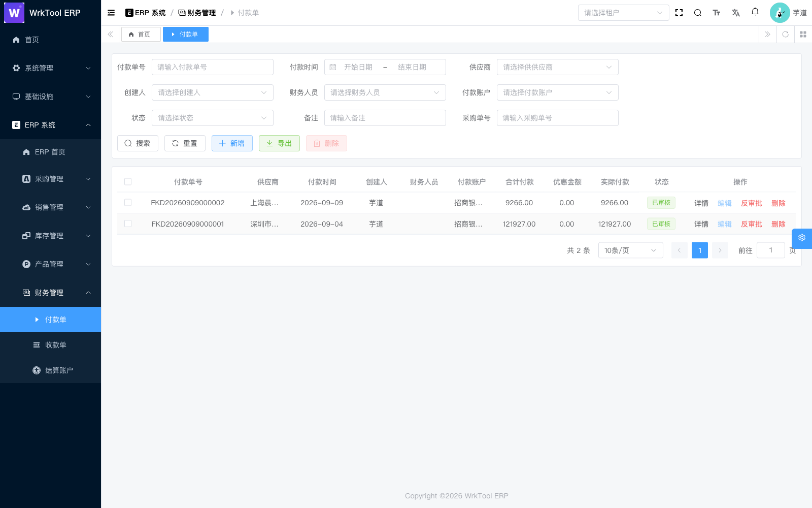Open 收款单 in the sidebar
This screenshot has width=812, height=508.
coord(51,345)
